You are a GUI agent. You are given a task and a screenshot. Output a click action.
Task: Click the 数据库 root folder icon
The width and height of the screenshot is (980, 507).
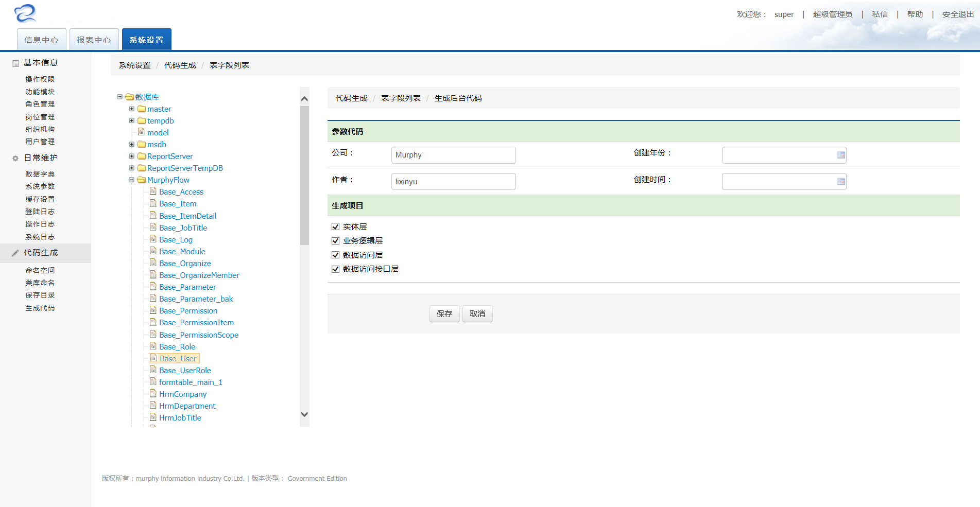tap(130, 97)
